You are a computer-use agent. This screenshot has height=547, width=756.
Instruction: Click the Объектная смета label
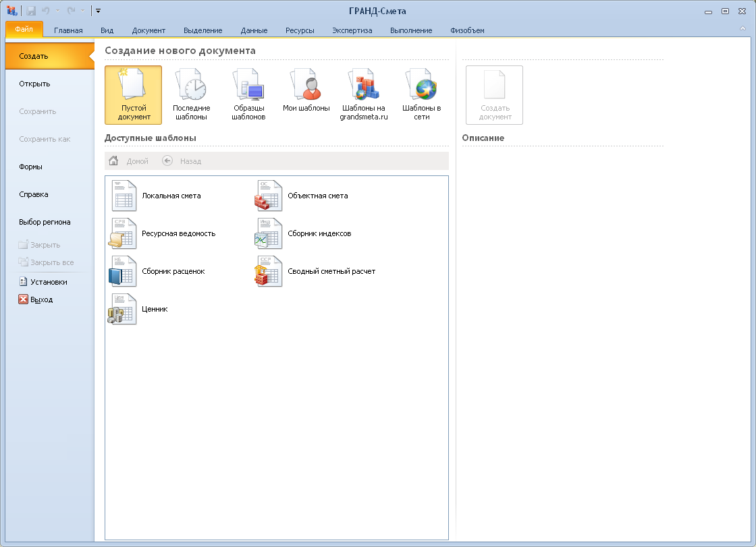[318, 196]
